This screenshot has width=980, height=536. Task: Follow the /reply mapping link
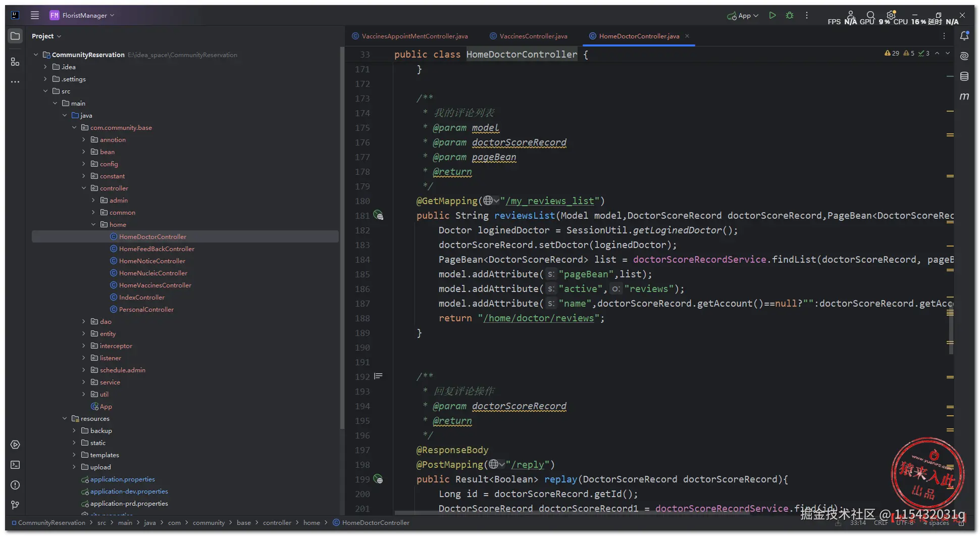[x=528, y=464]
